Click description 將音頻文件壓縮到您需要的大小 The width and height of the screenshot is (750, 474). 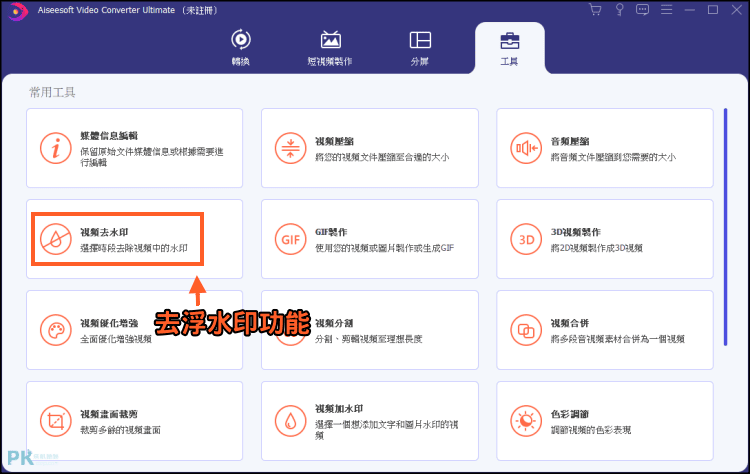[613, 157]
